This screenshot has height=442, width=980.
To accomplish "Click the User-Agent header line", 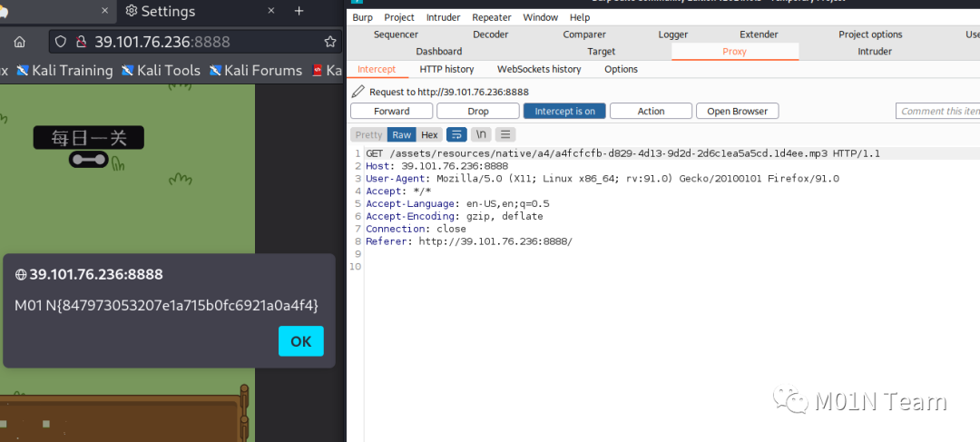I will (x=603, y=179).
